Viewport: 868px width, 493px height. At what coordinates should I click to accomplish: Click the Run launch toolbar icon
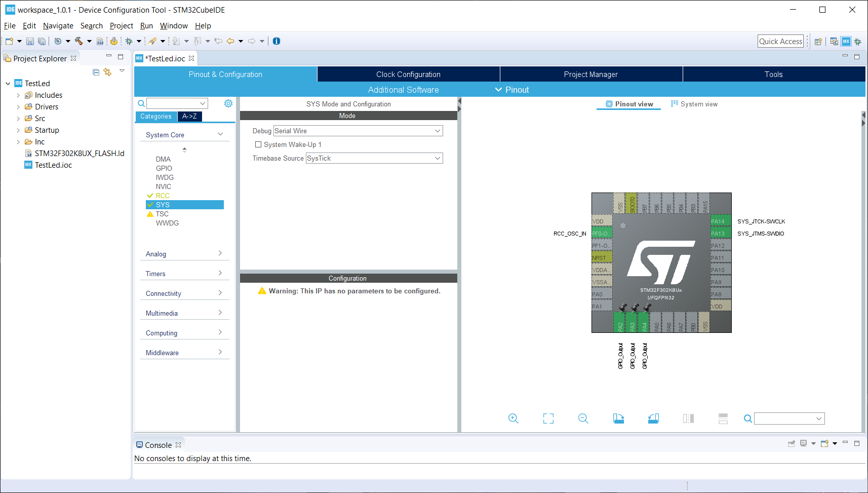[152, 41]
